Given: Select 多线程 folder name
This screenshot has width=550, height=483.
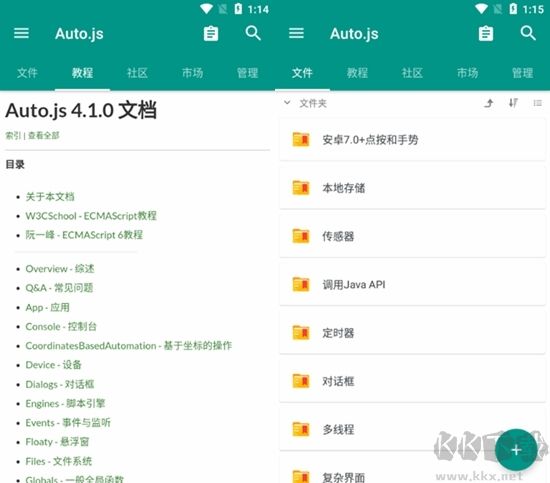Looking at the screenshot, I should 338,429.
